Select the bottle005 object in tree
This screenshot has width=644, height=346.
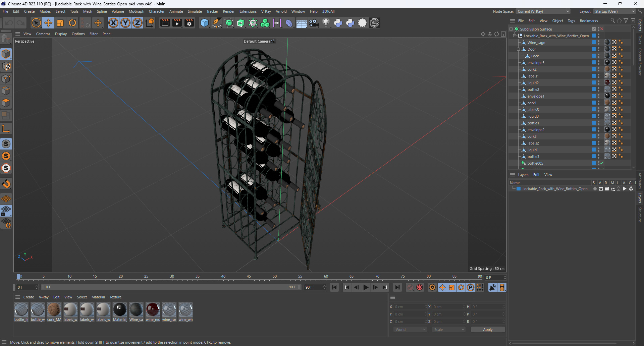click(x=535, y=163)
